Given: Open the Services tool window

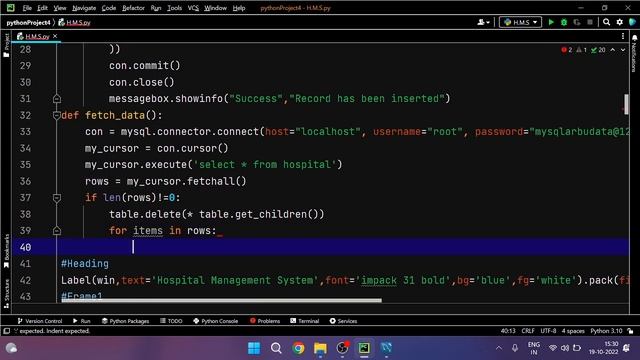Looking at the screenshot, I should tap(343, 321).
